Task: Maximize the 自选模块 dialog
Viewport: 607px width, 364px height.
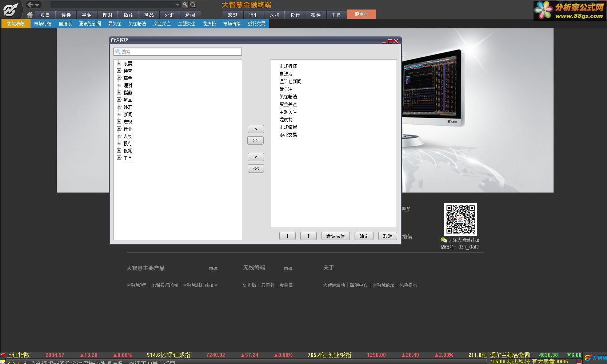Action: 390,41
